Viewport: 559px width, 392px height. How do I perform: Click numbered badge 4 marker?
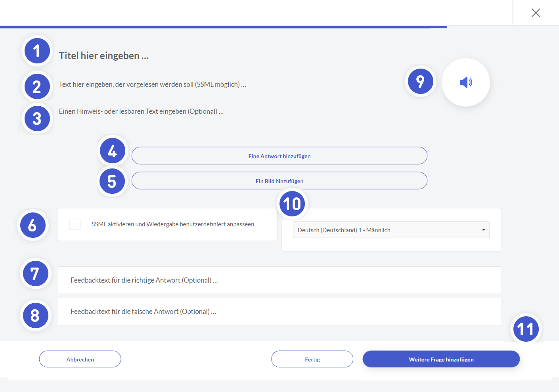pos(112,151)
